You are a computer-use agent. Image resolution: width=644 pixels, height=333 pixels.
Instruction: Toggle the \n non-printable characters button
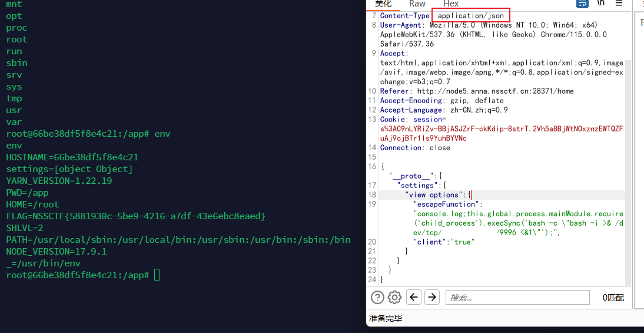[601, 4]
